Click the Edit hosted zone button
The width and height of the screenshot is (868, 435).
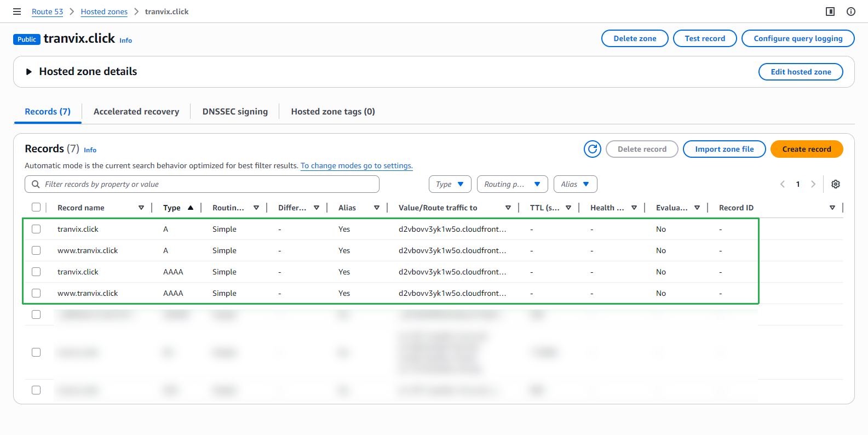[801, 72]
